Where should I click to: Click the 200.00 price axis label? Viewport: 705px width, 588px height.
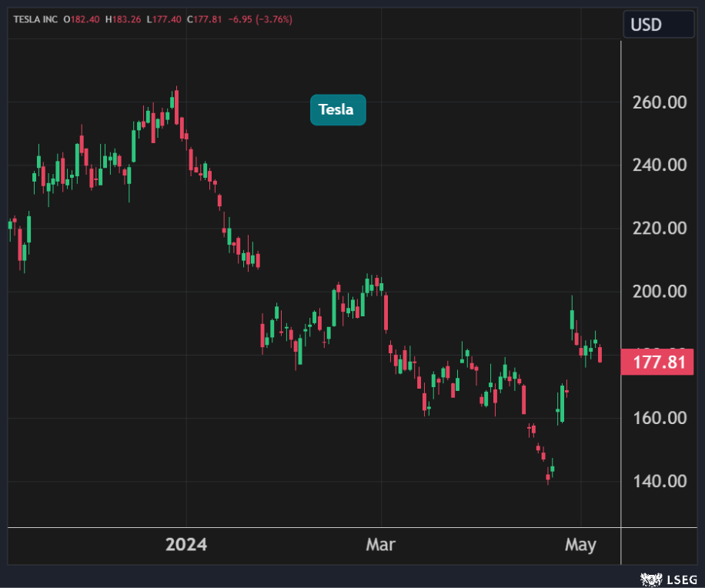click(659, 292)
